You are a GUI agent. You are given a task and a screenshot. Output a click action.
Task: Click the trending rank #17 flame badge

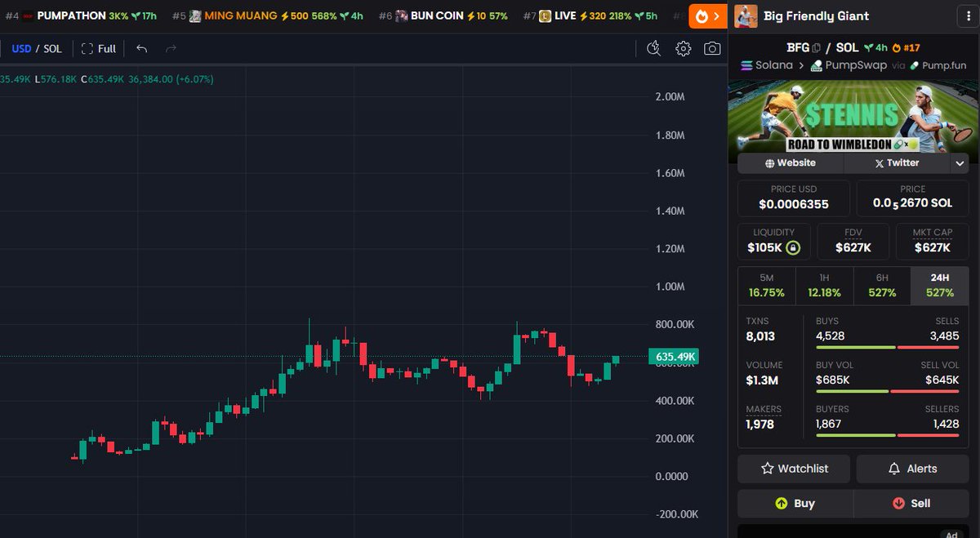click(906, 48)
